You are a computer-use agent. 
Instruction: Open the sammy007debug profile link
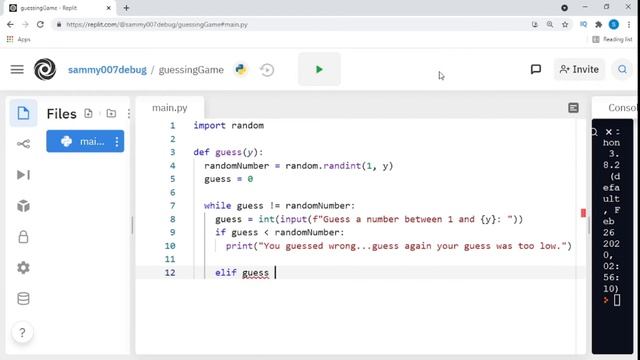pos(107,70)
